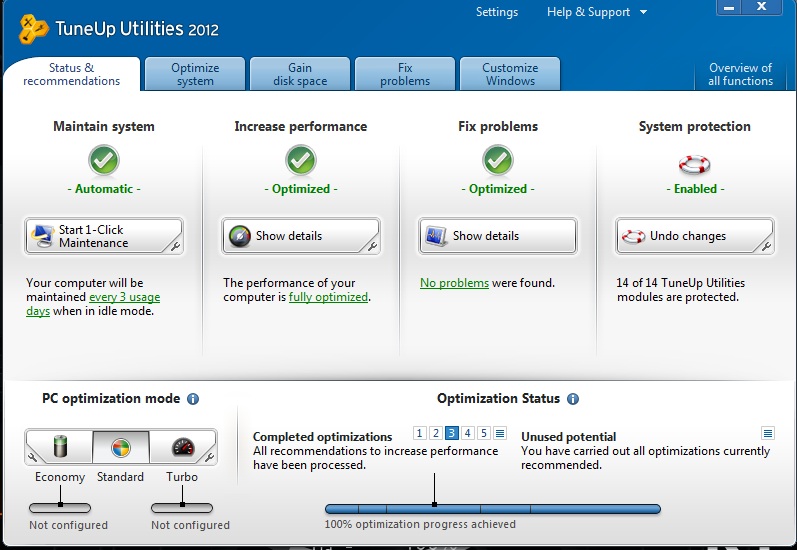Click the System protection lifebuoy icon
This screenshot has height=550, width=797.
tap(694, 164)
